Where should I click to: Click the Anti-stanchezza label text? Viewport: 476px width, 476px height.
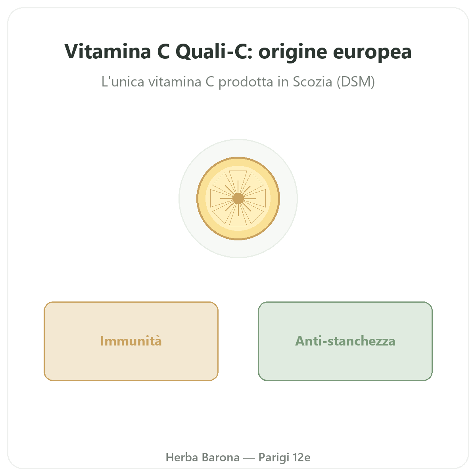(345, 341)
